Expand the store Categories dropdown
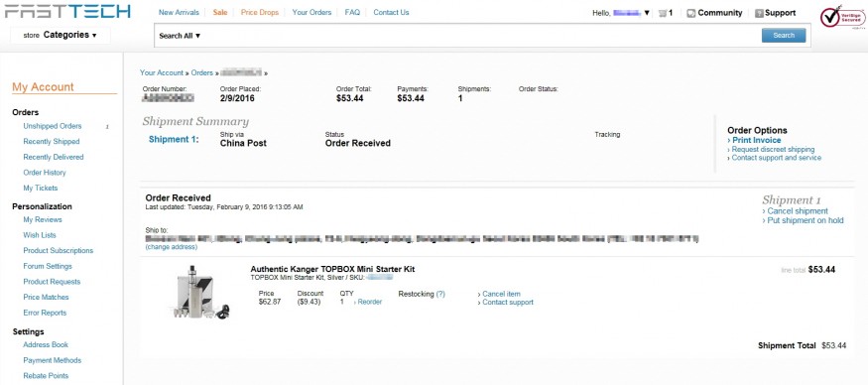This screenshot has width=868, height=385. (x=61, y=35)
